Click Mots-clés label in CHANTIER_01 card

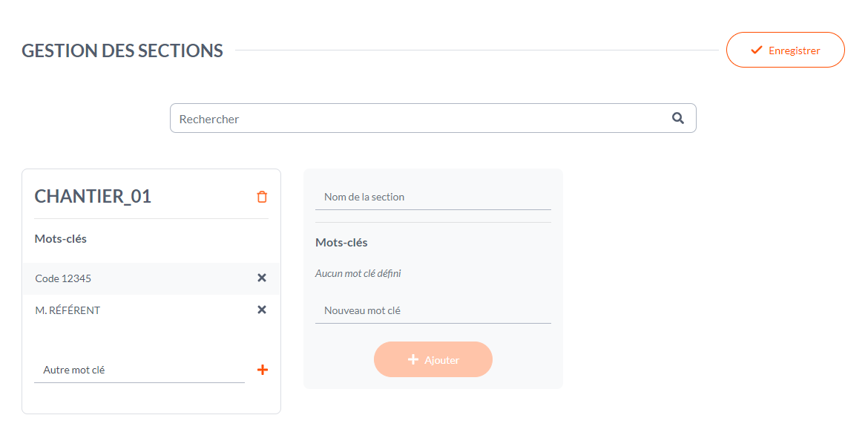click(x=60, y=239)
